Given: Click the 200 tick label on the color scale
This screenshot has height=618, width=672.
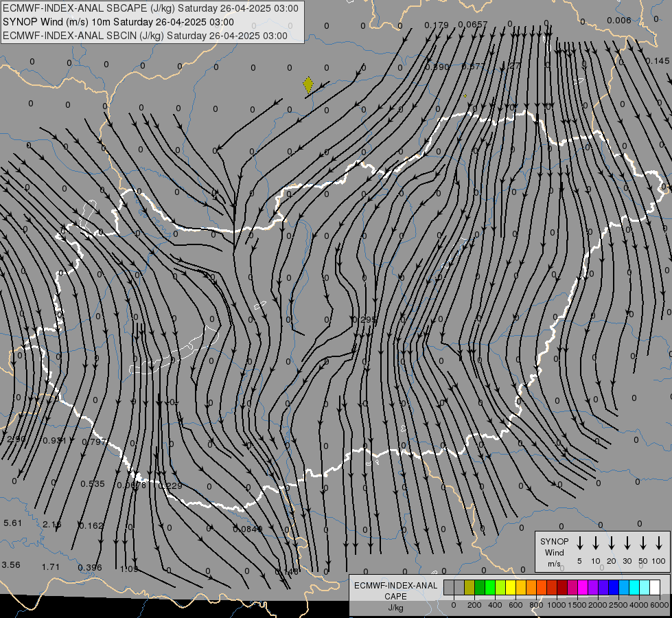Looking at the screenshot, I should pyautogui.click(x=474, y=605).
